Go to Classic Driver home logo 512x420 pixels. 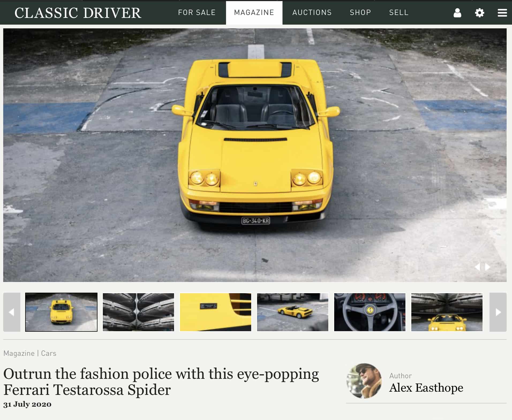(x=78, y=13)
